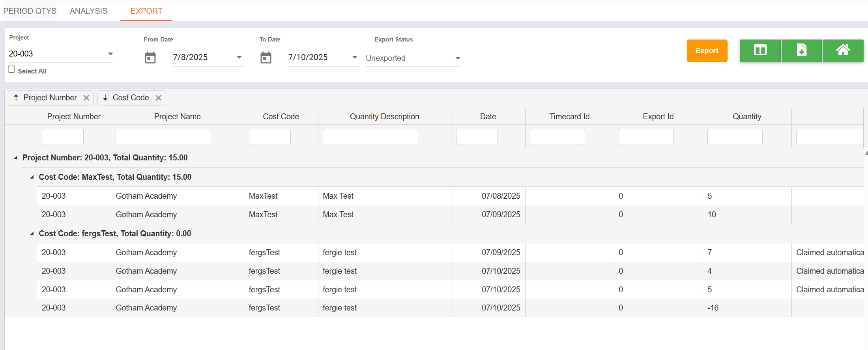Select the MaxTest row dated 07/09/2025
The width and height of the screenshot is (868, 350).
(450, 215)
